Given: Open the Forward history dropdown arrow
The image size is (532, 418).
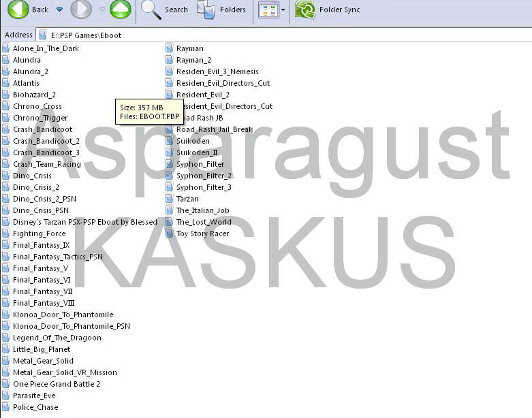Looking at the screenshot, I should tap(102, 10).
